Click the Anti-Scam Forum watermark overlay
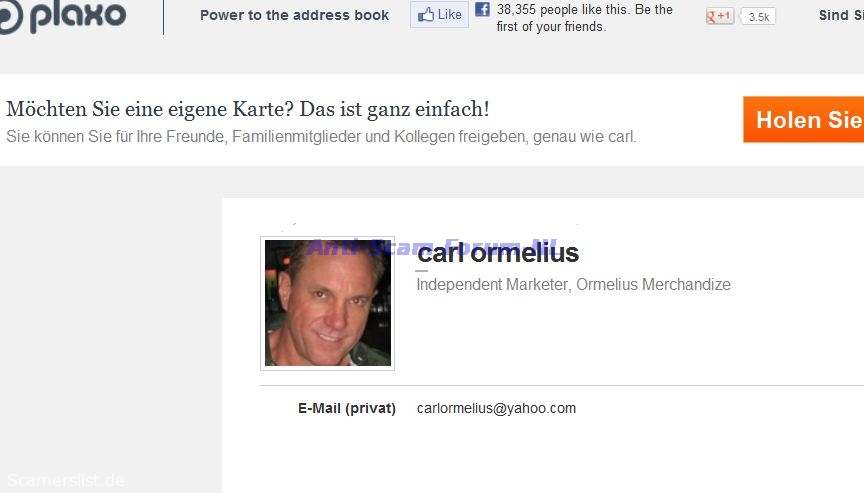This screenshot has width=864, height=493. 432,247
